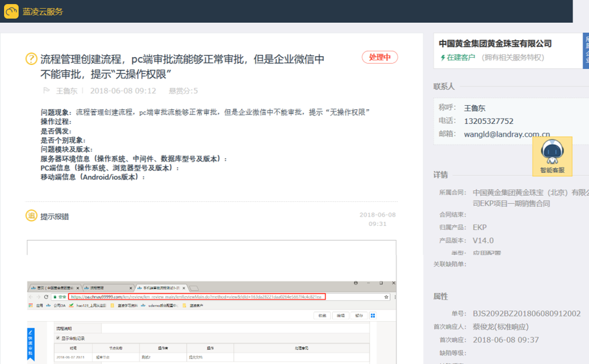The image size is (589, 364).
Task: Click the blue side tab beside the company card
Action: tap(586, 51)
